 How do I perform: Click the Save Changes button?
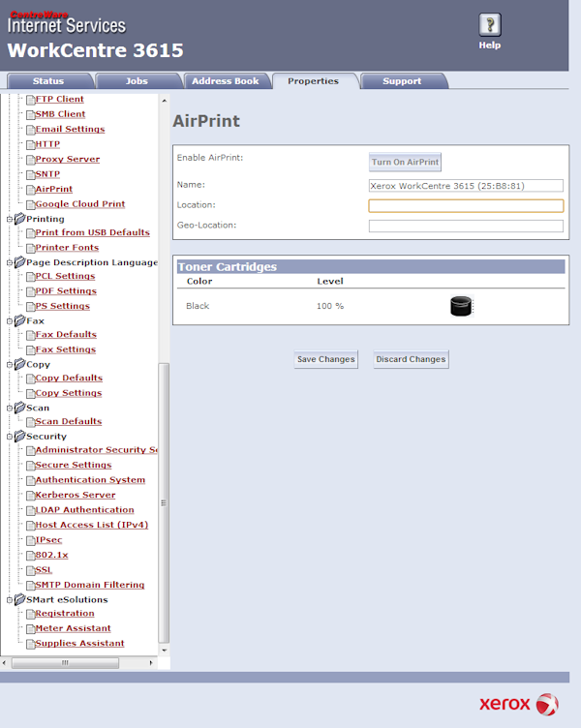click(x=325, y=359)
